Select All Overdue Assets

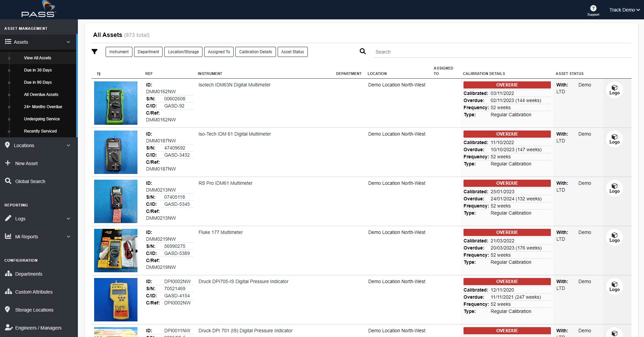41,95
